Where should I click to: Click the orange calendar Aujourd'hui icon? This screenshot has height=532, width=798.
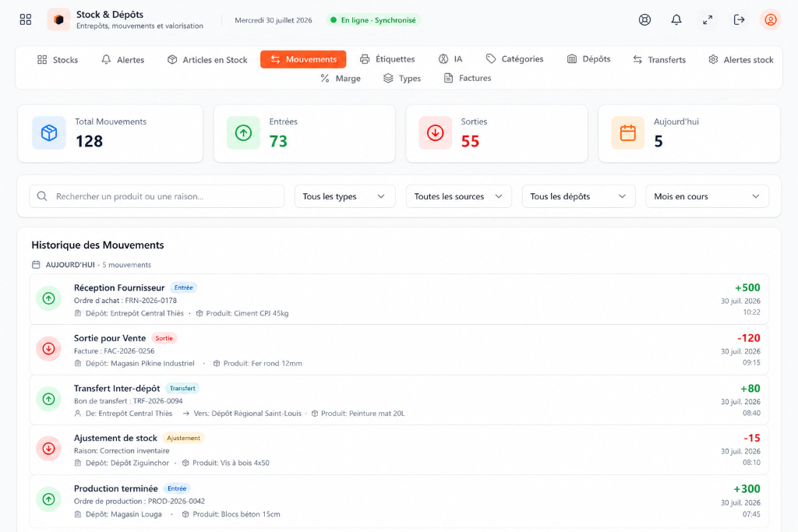click(628, 132)
